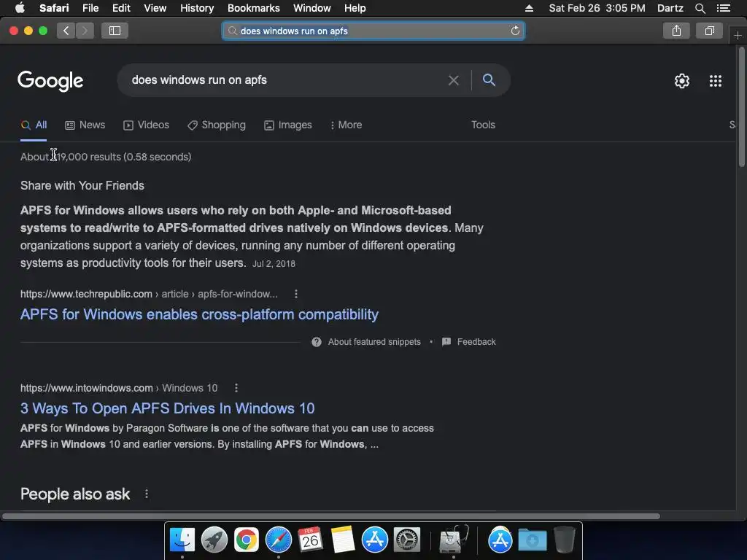Switch to the News results tab
This screenshot has width=747, height=560.
coord(85,125)
